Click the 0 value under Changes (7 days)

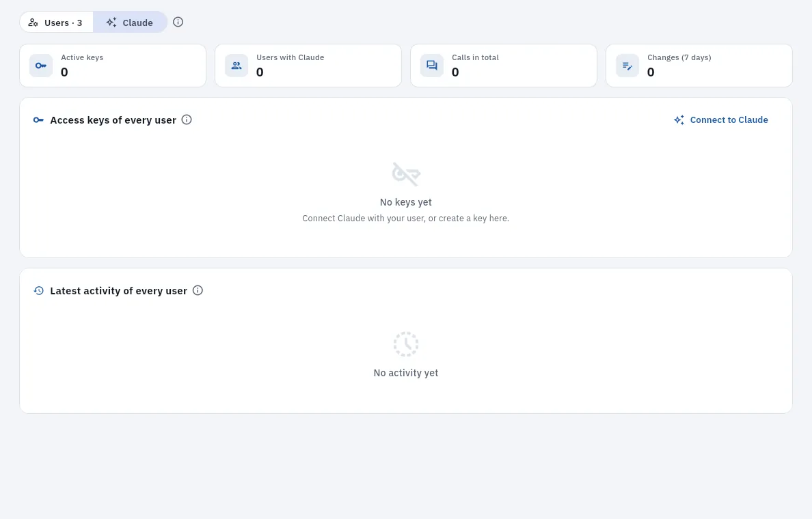click(651, 72)
